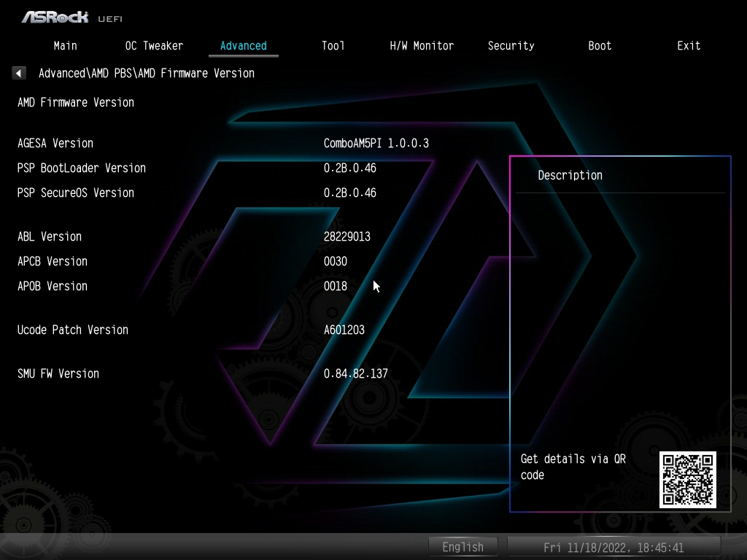Select the AMD Firmware Version heading
This screenshot has height=560, width=747.
click(x=76, y=102)
